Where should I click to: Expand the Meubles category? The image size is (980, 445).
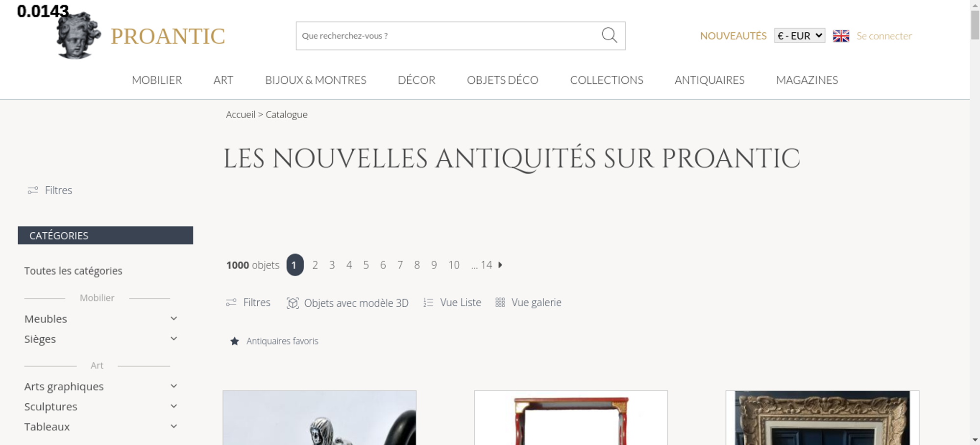tap(173, 319)
